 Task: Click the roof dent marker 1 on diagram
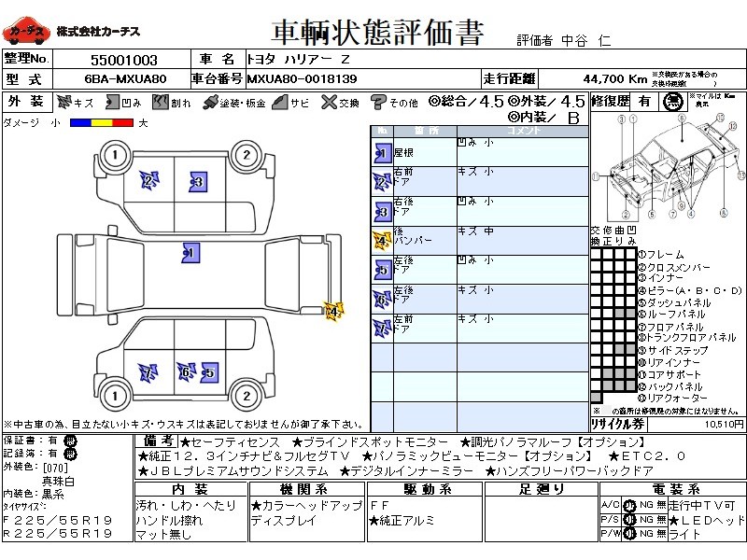click(190, 252)
